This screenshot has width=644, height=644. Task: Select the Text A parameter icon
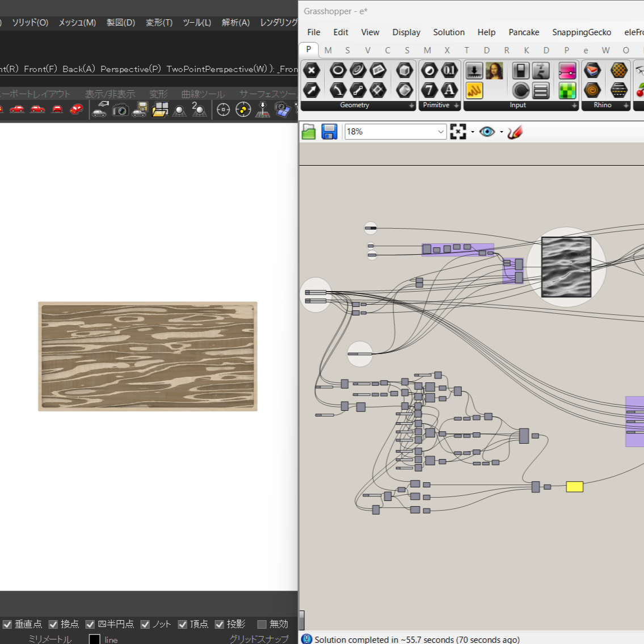click(449, 90)
